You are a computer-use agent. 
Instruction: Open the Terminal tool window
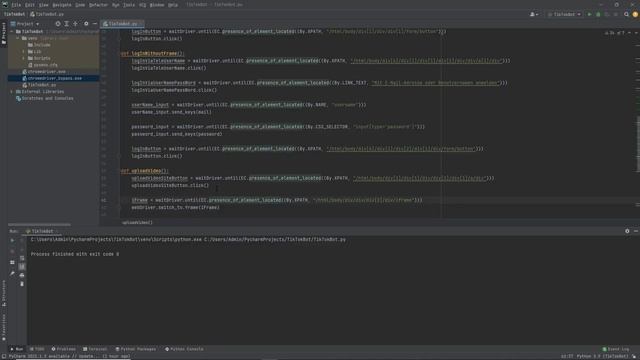click(95, 349)
